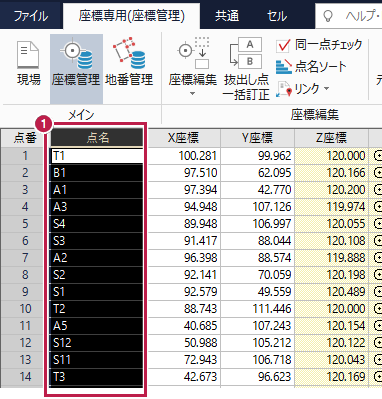
Task: Click point symbol icon in row 1
Action: [x=378, y=156]
